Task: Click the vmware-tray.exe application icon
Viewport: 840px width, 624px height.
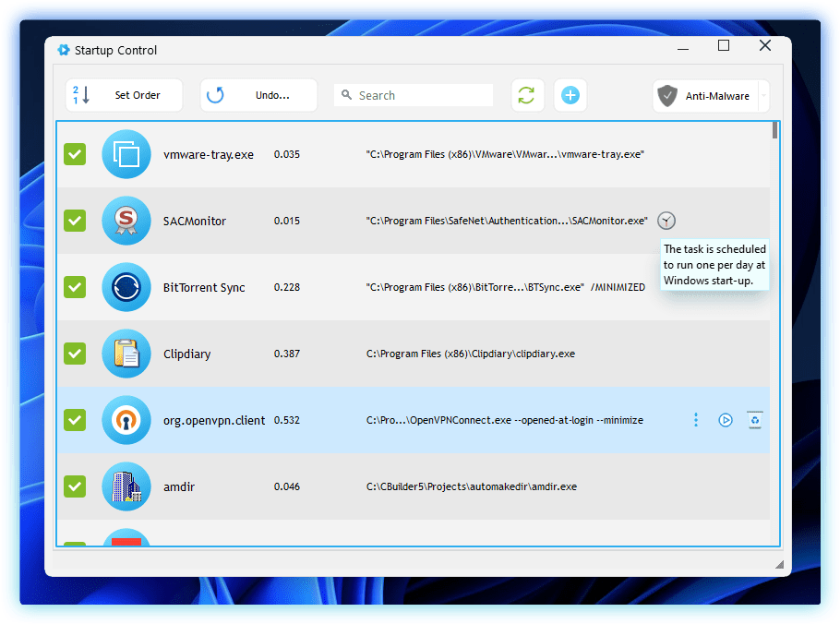Action: 126,154
